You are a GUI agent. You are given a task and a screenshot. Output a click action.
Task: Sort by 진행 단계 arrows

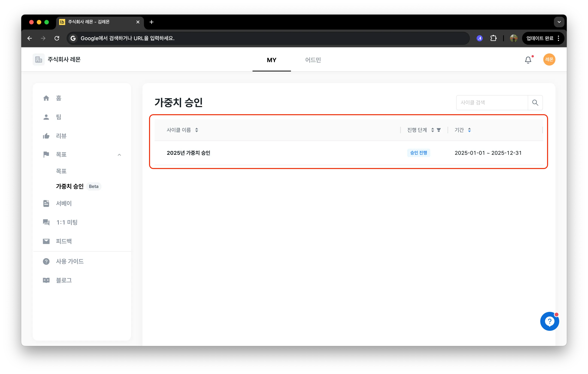tap(432, 130)
